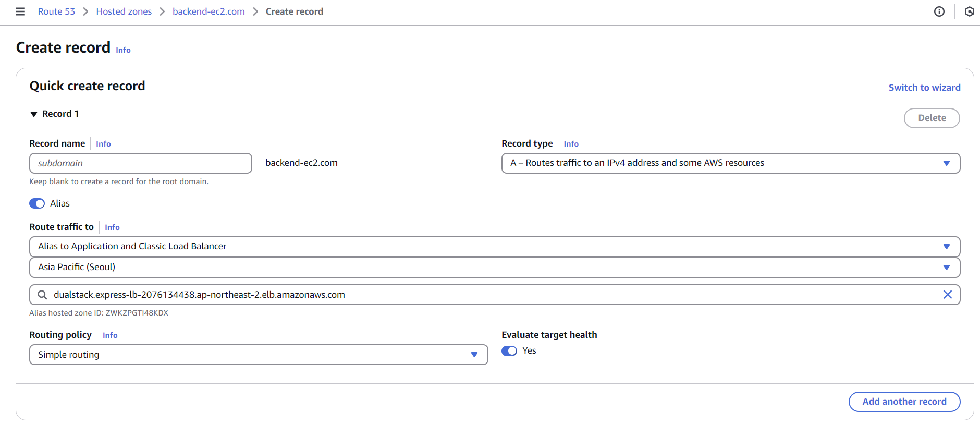Go to Route 53 breadcrumb
The height and width of the screenshot is (424, 980).
[x=56, y=11]
